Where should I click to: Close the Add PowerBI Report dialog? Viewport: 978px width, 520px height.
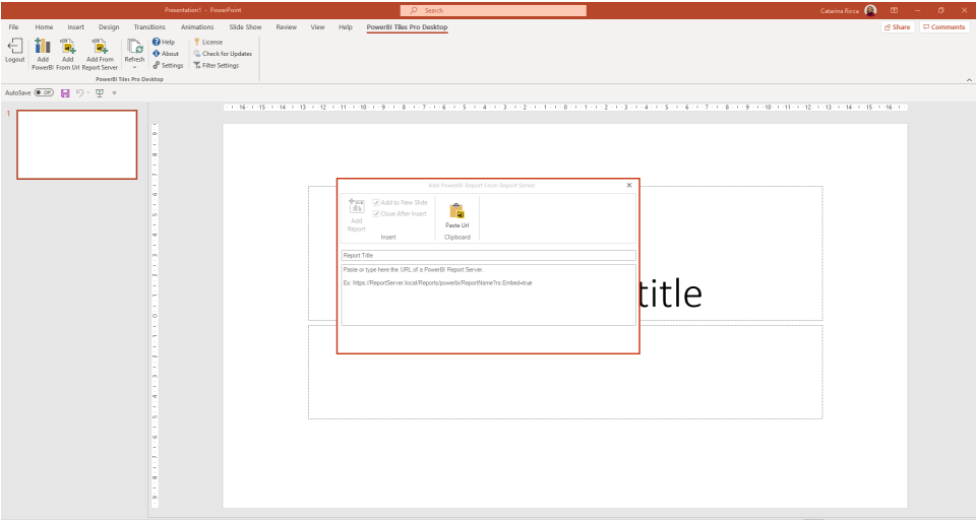click(x=629, y=185)
